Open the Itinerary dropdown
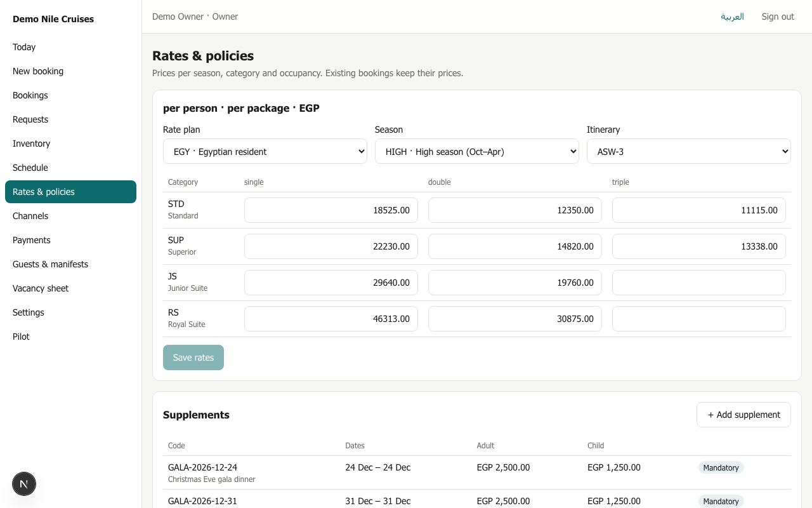This screenshot has height=508, width=812. pos(689,151)
